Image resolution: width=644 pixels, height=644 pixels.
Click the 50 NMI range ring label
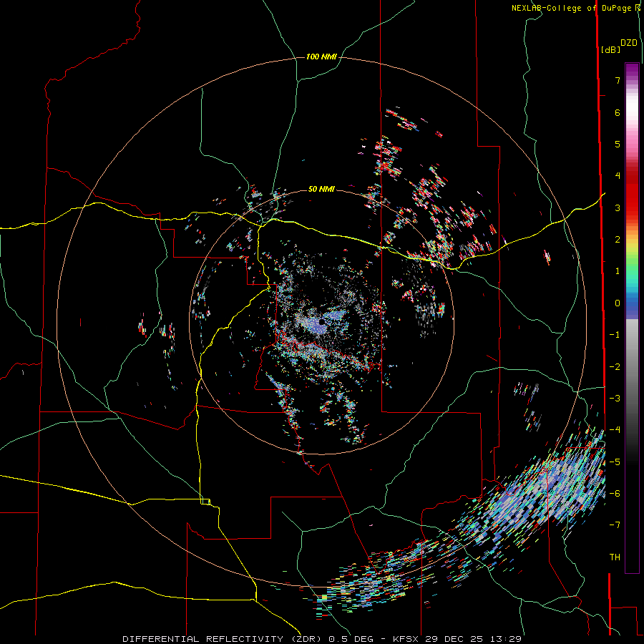tap(321, 189)
